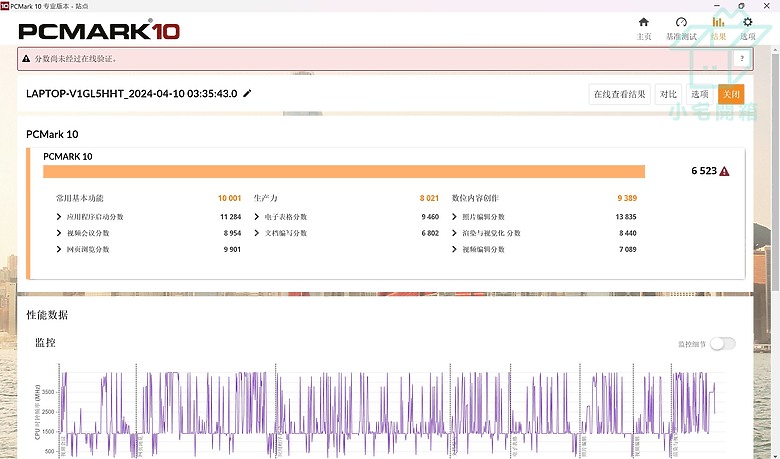This screenshot has height=459, width=780.
Task: Expand the 文档编写分数 row
Action: [257, 233]
